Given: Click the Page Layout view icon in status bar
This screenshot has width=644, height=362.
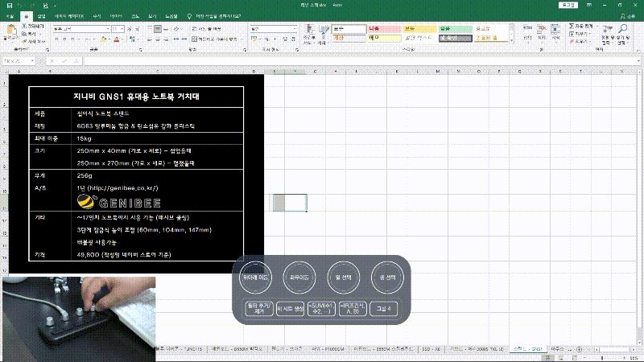Looking at the screenshot, I should [x=561, y=358].
